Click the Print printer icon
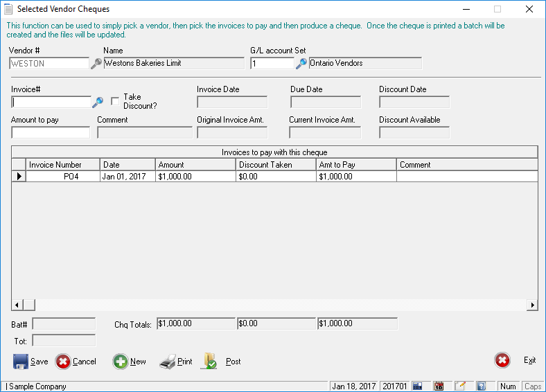 pyautogui.click(x=167, y=362)
